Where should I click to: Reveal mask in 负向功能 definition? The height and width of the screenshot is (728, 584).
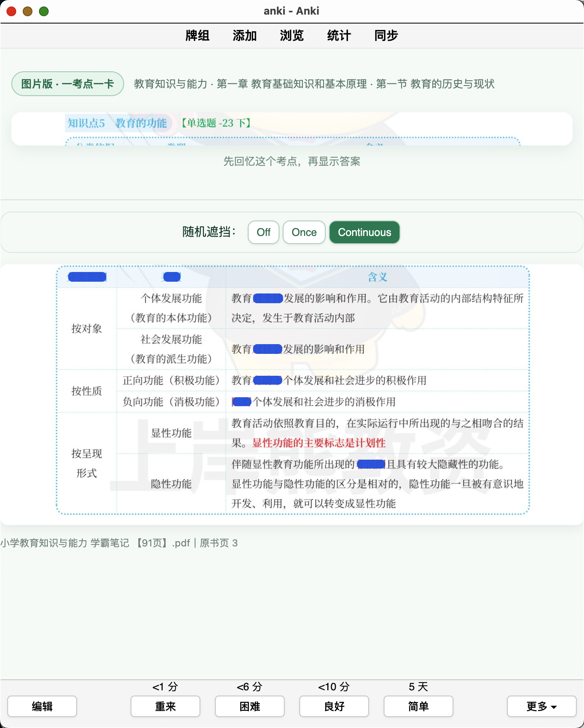(242, 402)
